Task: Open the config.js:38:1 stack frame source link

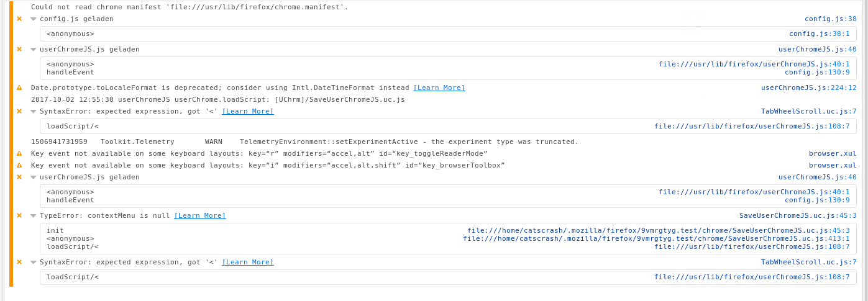Action: (819, 34)
